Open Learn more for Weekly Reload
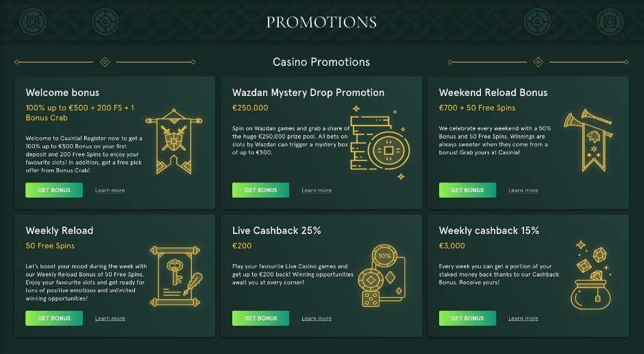Image resolution: width=644 pixels, height=354 pixels. click(x=110, y=318)
